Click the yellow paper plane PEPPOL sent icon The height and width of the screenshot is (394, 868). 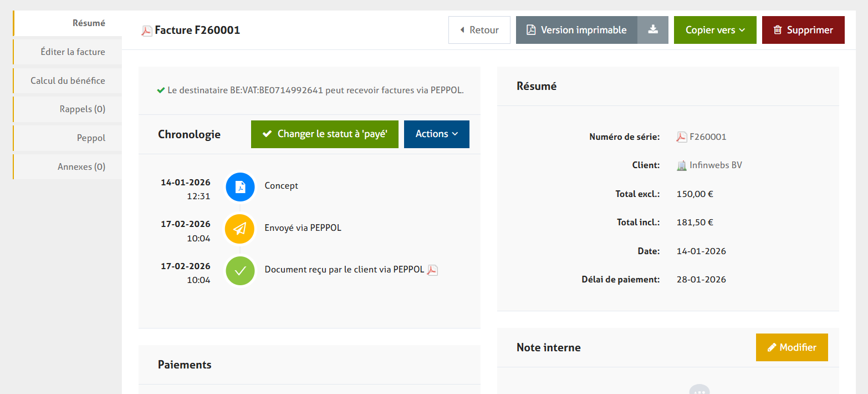point(239,229)
